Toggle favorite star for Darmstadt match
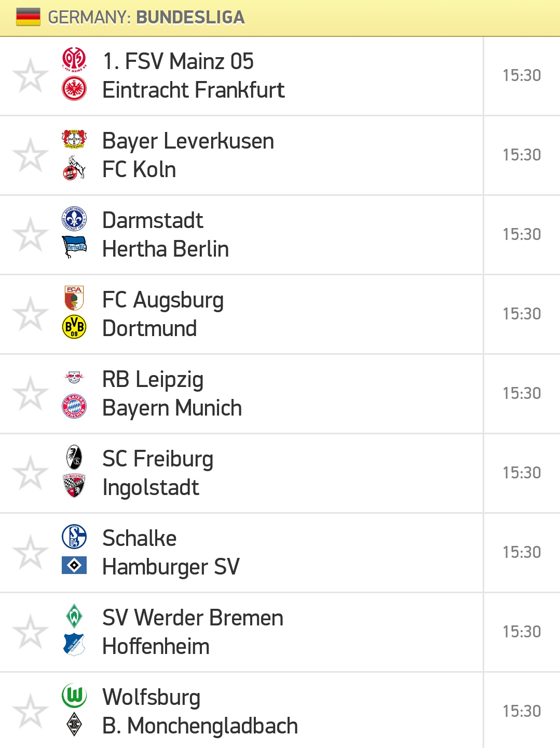Screen dimensions: 560x748 pyautogui.click(x=30, y=235)
